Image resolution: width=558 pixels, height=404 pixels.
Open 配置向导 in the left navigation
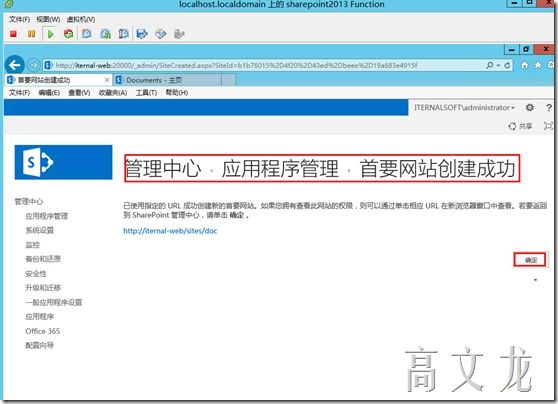40,345
